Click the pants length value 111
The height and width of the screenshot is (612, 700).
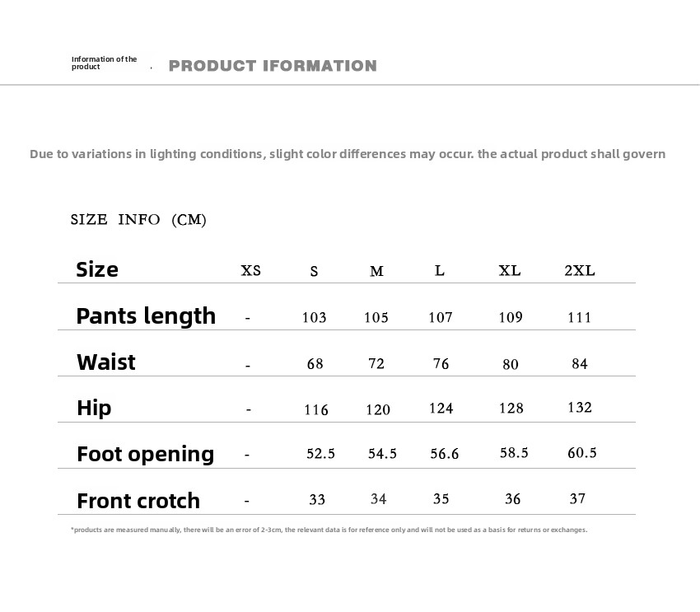coord(580,317)
